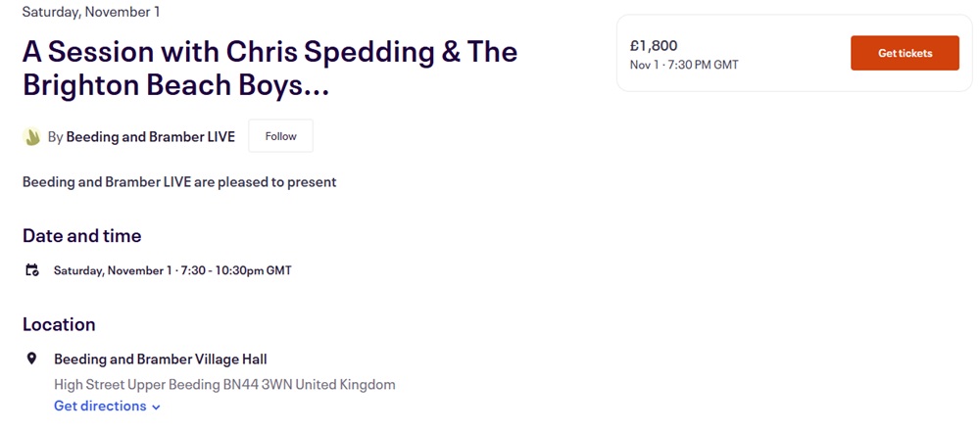Click the word By before the organizer name
The height and width of the screenshot is (432, 980).
[56, 137]
